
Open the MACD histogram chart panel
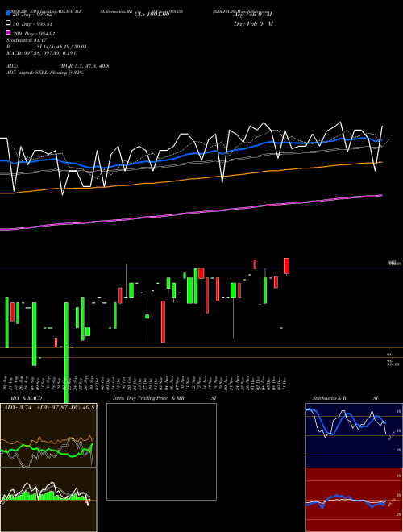point(48,500)
